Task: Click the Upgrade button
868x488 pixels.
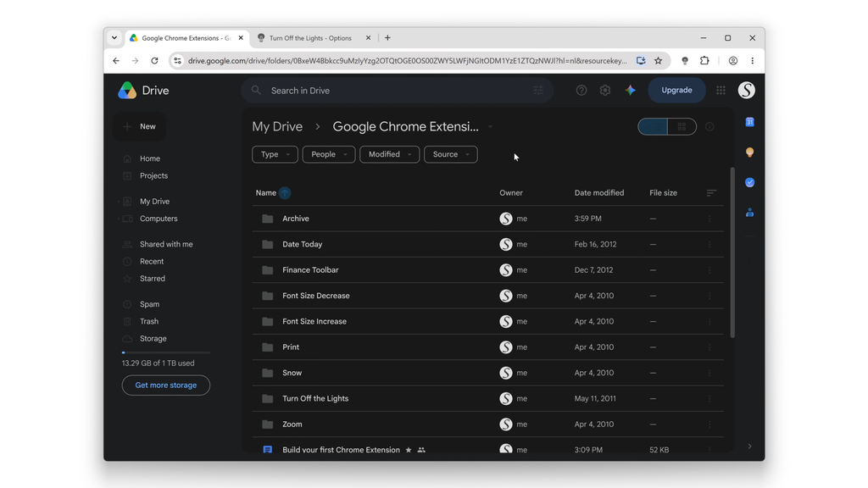Action: (x=676, y=90)
